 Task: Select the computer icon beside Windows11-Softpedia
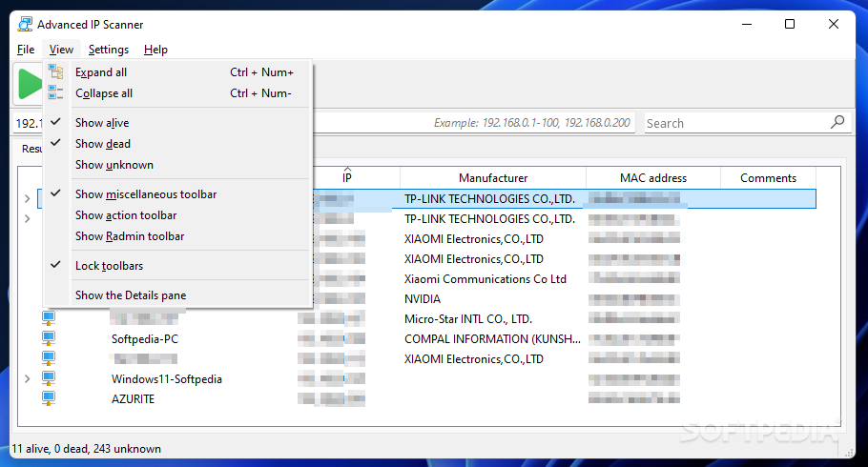49,378
